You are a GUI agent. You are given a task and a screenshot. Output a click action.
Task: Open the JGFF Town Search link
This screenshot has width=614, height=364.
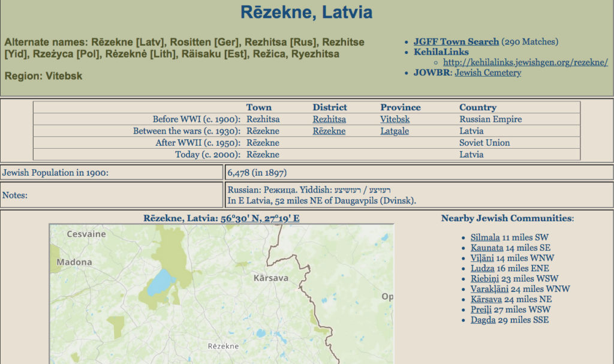[456, 42]
